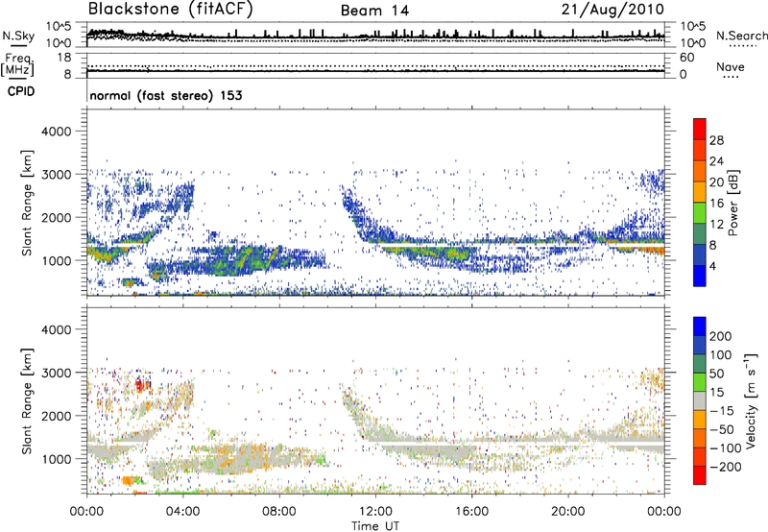Click the 4000 tick on power panel axis
This screenshot has height=532, width=768.
56,132
